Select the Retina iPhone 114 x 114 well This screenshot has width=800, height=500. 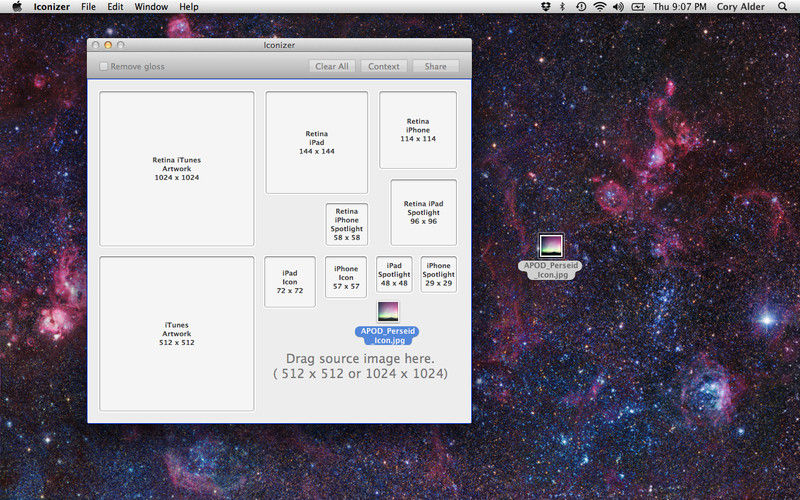click(x=418, y=130)
